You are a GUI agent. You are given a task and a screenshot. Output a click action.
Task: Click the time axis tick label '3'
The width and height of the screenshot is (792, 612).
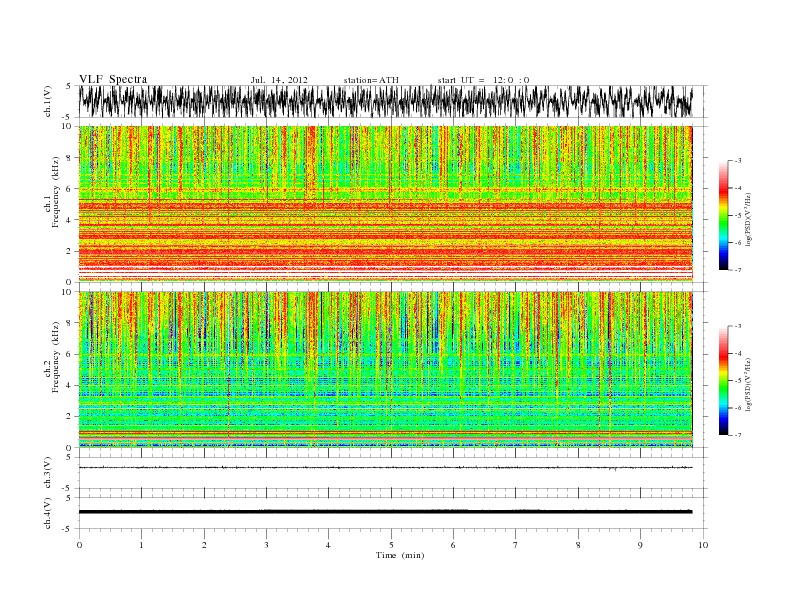266,545
